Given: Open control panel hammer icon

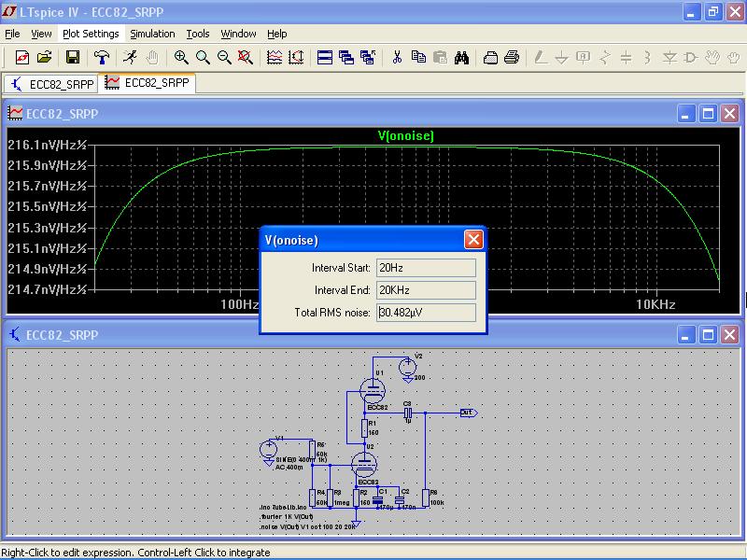Looking at the screenshot, I should coord(102,58).
